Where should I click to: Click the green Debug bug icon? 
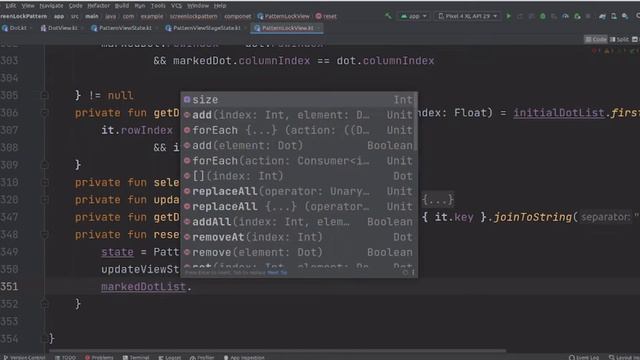coord(542,16)
